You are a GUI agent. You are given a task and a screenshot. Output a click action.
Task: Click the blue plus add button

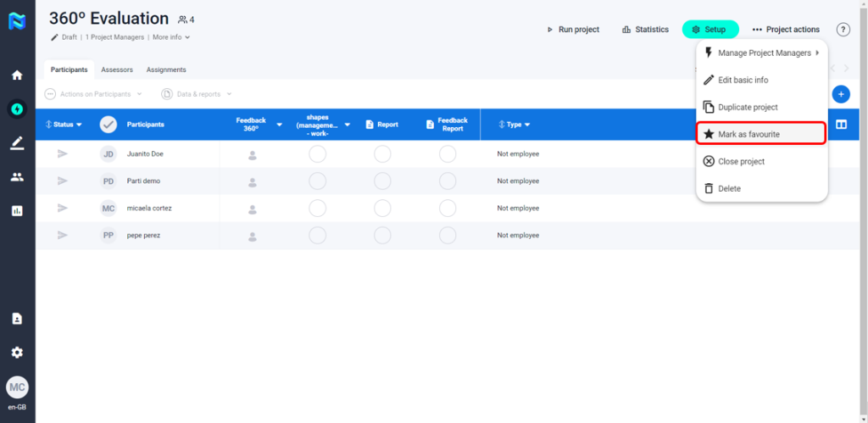[841, 94]
